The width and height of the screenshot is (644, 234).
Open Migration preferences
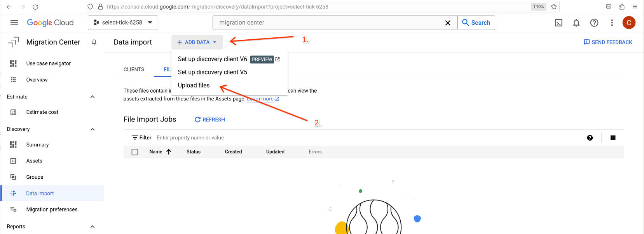click(x=52, y=209)
